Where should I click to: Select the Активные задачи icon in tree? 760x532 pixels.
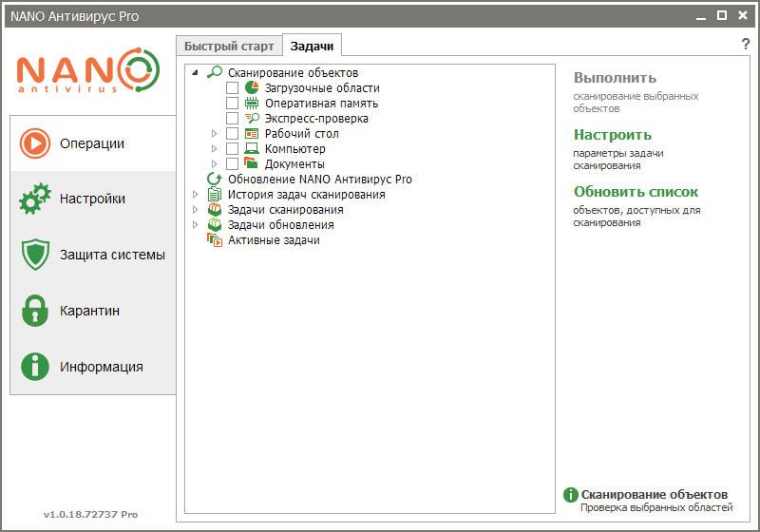pyautogui.click(x=215, y=240)
